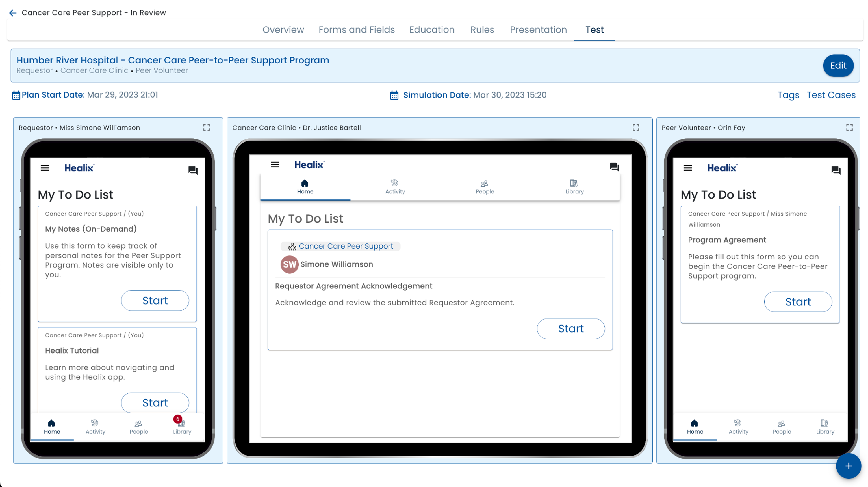
Task: Open hamburger menu on Peer Volunteer phone
Action: click(688, 168)
